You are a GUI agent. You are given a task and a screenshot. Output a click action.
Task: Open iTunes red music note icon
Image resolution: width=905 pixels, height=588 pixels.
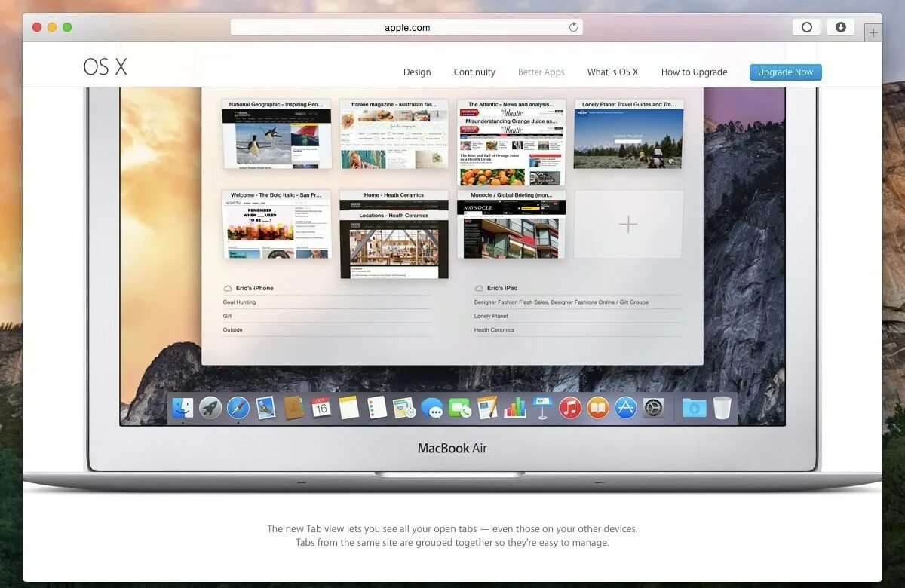coord(570,408)
